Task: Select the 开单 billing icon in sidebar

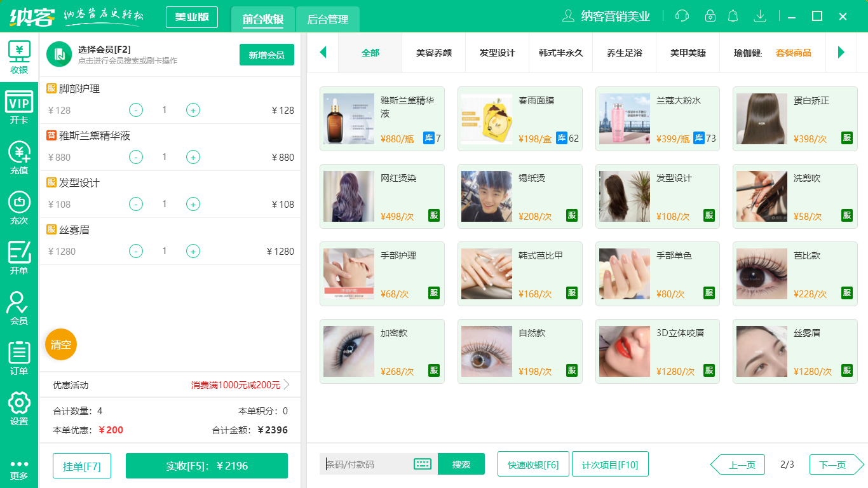Action: pyautogui.click(x=19, y=255)
